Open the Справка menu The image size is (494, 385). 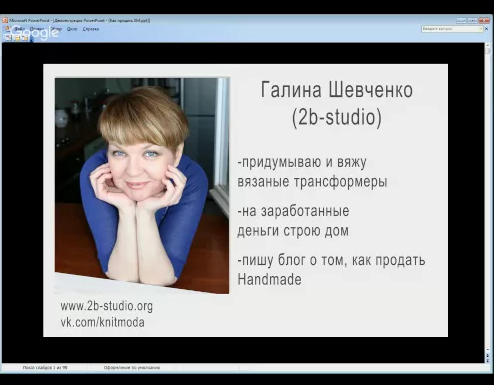pos(91,29)
